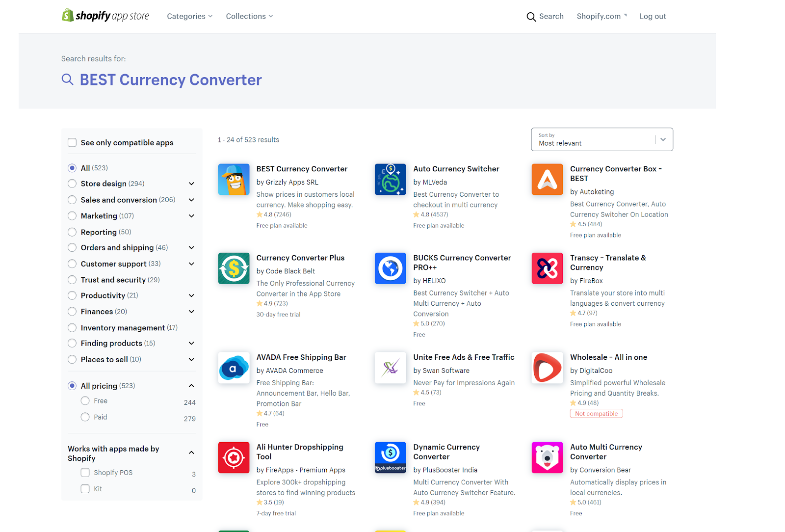The width and height of the screenshot is (785, 532).
Task: Open Auto Multi Currency Converter title link
Action: (606, 452)
